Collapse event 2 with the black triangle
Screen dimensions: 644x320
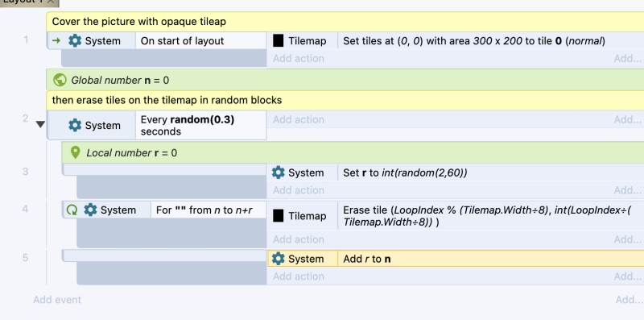pos(40,124)
